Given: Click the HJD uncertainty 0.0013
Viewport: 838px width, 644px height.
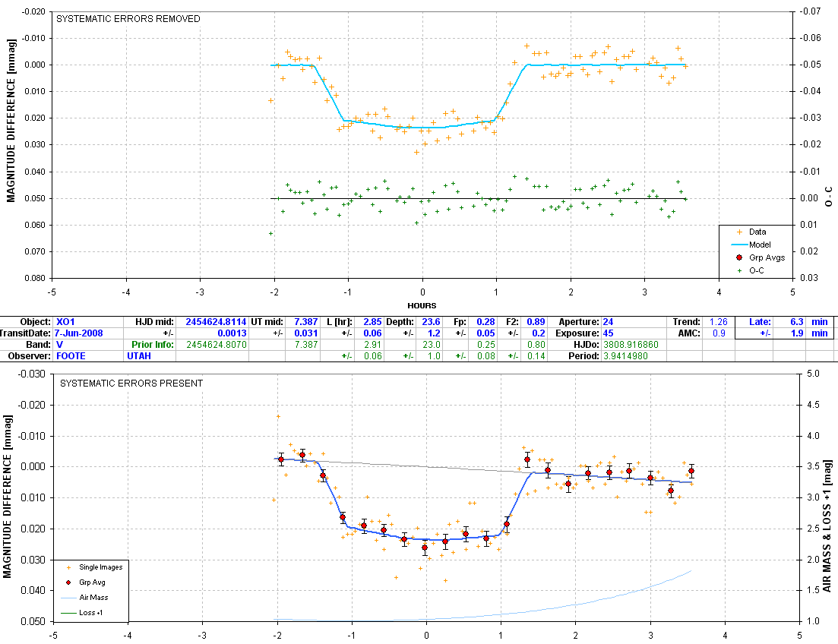Looking at the screenshot, I should [232, 333].
